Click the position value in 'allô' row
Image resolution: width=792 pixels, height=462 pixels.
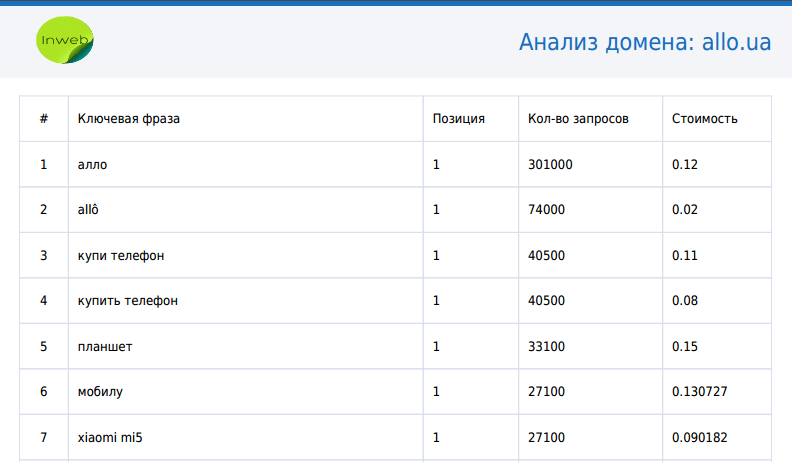pyautogui.click(x=436, y=210)
